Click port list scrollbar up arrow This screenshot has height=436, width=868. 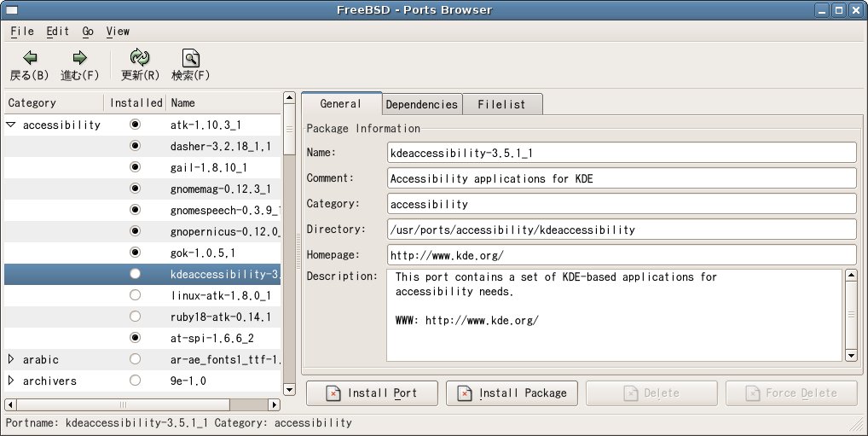(289, 99)
